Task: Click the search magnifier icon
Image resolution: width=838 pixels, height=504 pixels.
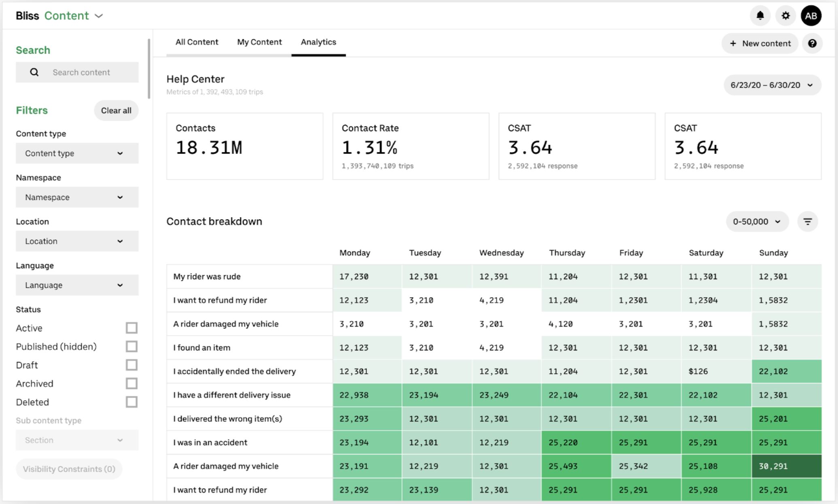Action: point(34,72)
